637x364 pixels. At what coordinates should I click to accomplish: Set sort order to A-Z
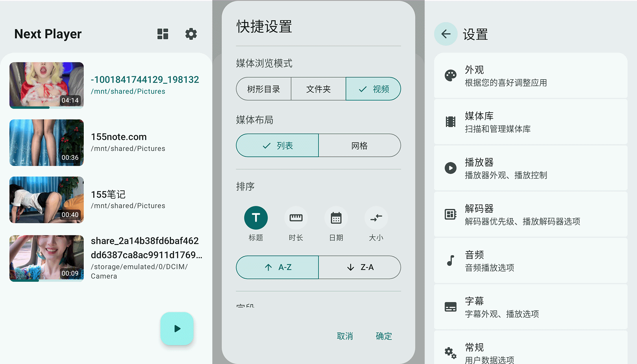coord(278,267)
